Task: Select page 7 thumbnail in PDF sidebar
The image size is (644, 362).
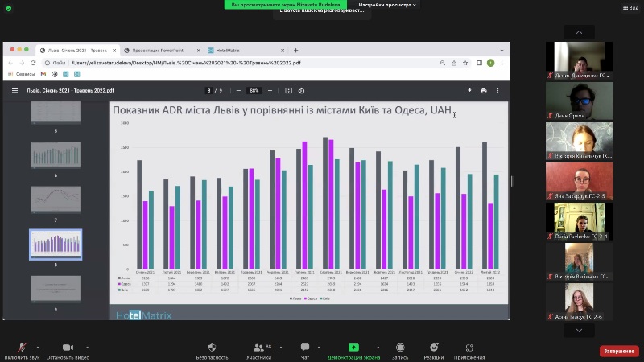Action: (x=56, y=199)
